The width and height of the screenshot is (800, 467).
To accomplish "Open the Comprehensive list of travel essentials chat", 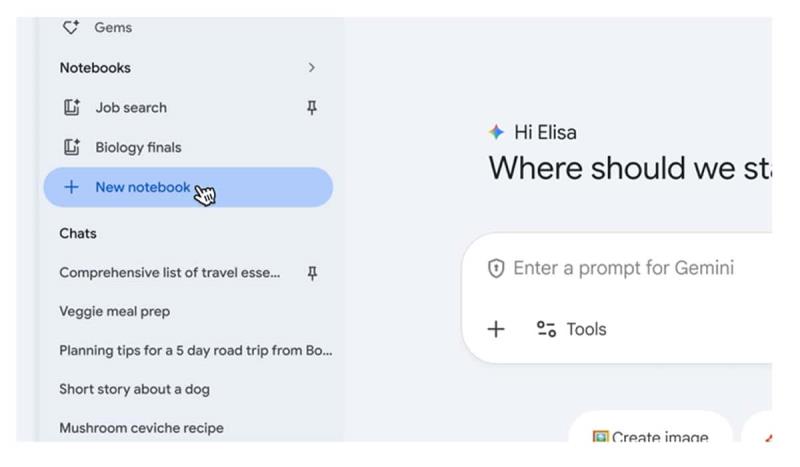I will coord(170,273).
